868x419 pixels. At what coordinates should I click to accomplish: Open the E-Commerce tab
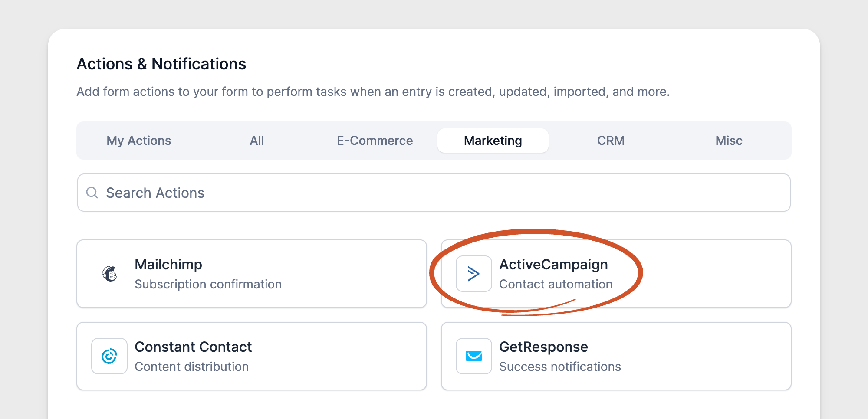click(375, 141)
